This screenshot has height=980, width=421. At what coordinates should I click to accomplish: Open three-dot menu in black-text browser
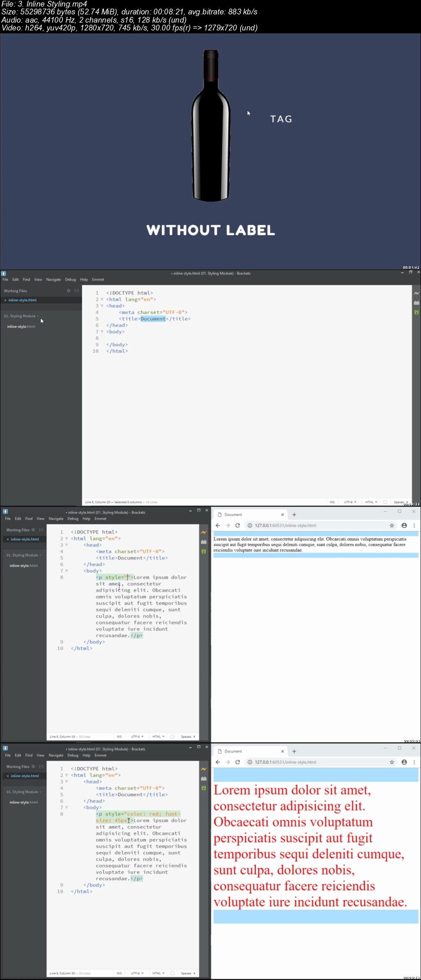click(414, 525)
